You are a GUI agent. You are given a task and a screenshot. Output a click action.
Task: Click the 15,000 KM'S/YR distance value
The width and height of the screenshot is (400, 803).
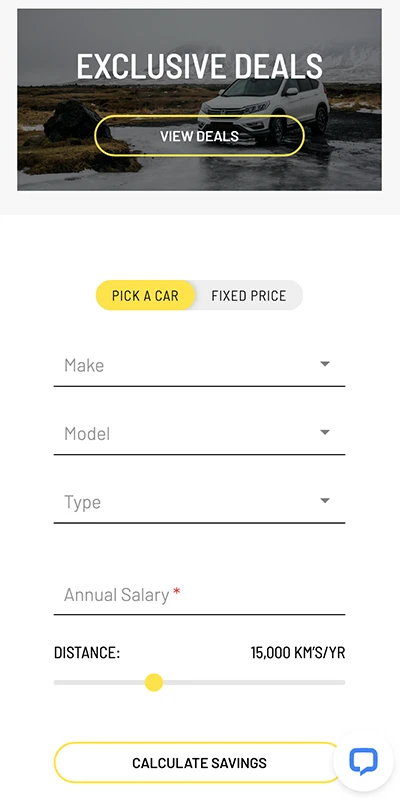click(x=298, y=653)
